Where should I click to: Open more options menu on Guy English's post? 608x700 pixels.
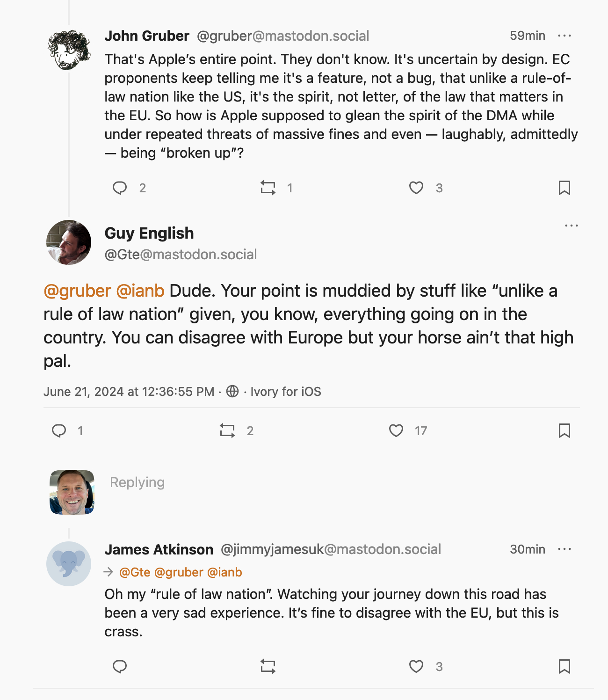[x=571, y=226]
